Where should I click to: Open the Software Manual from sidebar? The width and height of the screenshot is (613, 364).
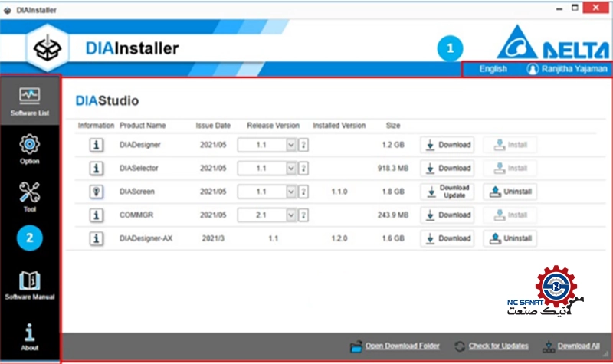pos(29,285)
